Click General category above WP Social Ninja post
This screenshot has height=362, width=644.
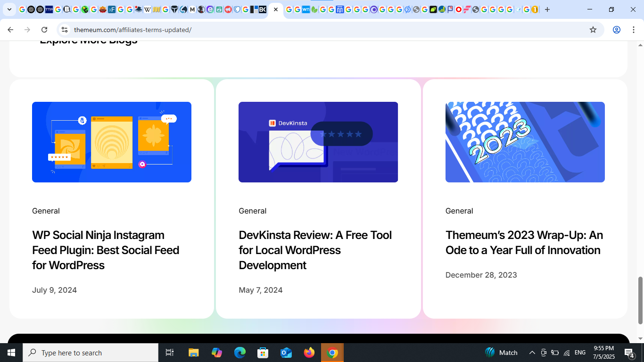click(x=46, y=211)
